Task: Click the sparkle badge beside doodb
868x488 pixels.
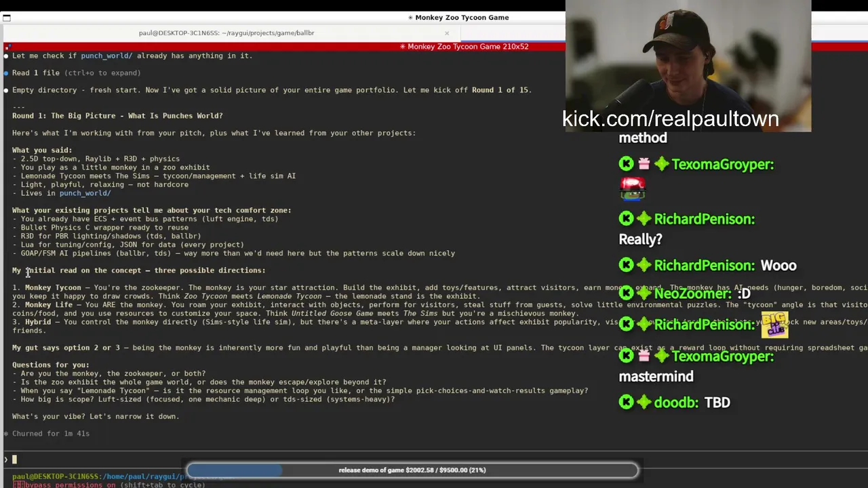Action: 644,403
